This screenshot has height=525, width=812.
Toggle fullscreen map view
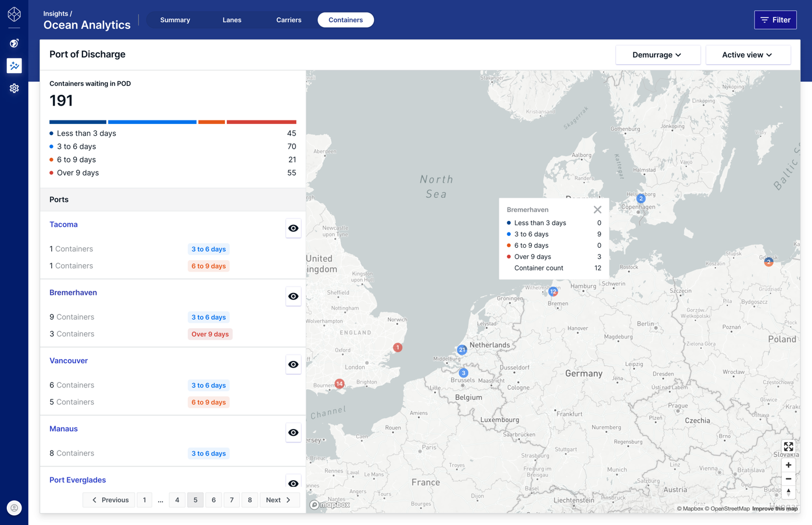(788, 447)
